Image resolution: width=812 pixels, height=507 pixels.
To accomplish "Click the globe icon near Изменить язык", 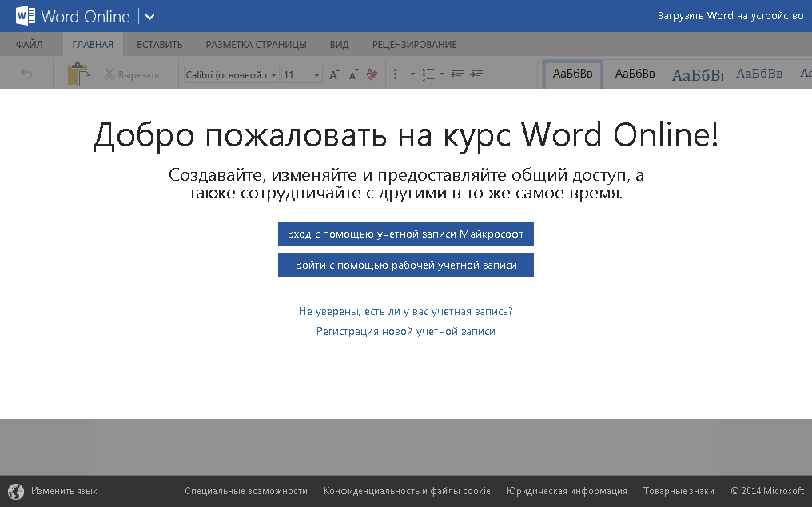I will pos(16,491).
